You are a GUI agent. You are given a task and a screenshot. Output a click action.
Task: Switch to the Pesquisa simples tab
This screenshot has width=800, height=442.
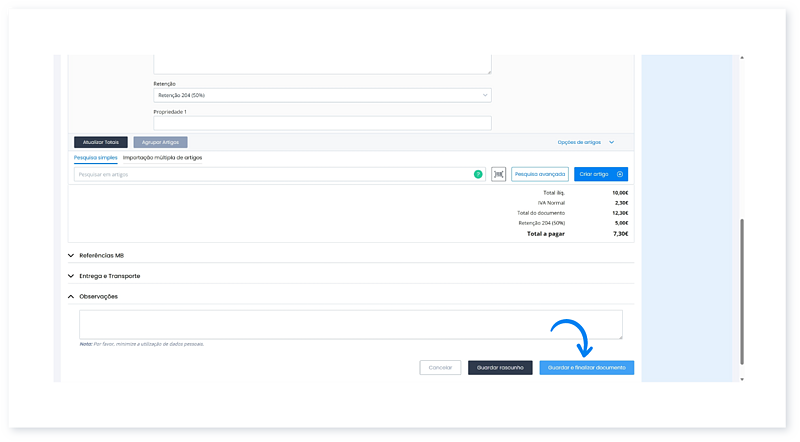95,158
